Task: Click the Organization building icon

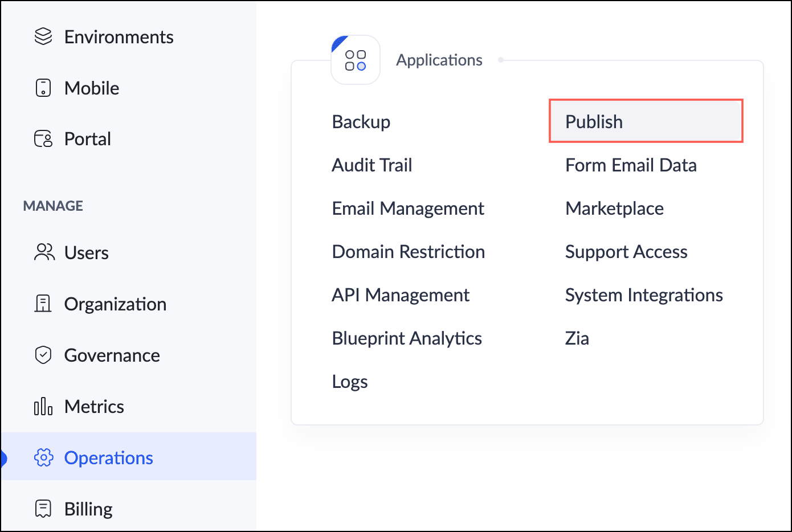Action: (43, 304)
